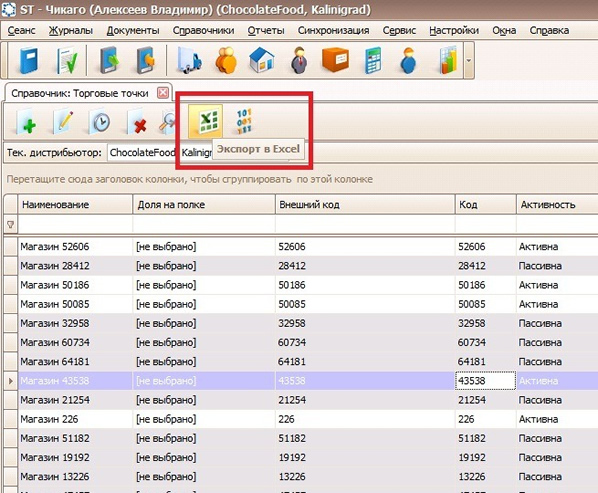Click the green plus add record icon
598x493 pixels.
[27, 122]
